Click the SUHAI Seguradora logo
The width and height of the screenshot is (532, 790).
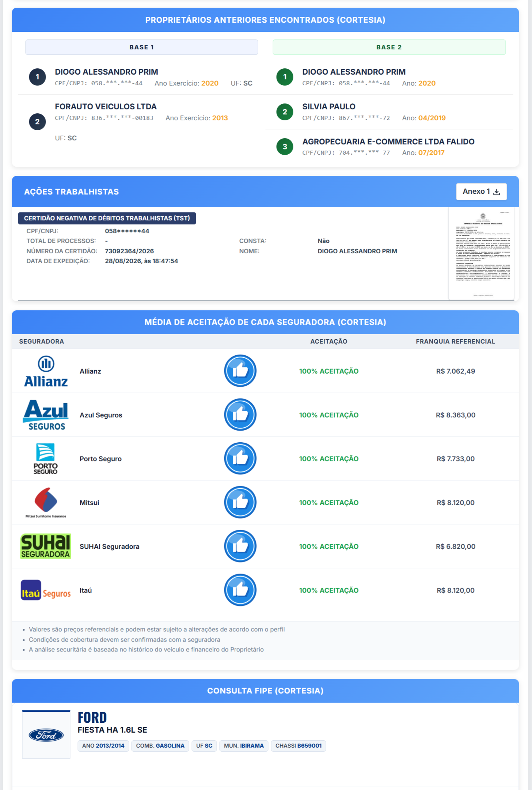point(46,546)
